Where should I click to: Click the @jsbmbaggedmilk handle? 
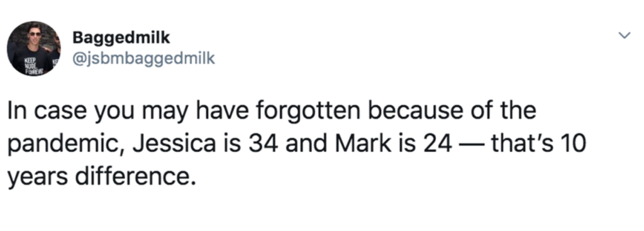coord(144,60)
